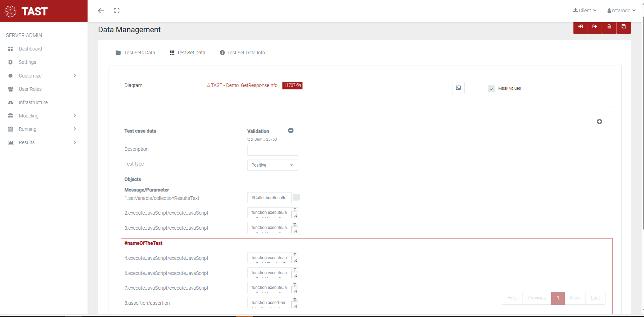Click the red export arrow icon

595,27
